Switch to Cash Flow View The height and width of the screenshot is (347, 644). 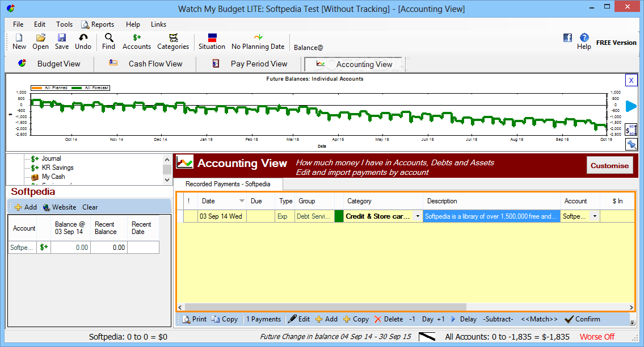[146, 64]
